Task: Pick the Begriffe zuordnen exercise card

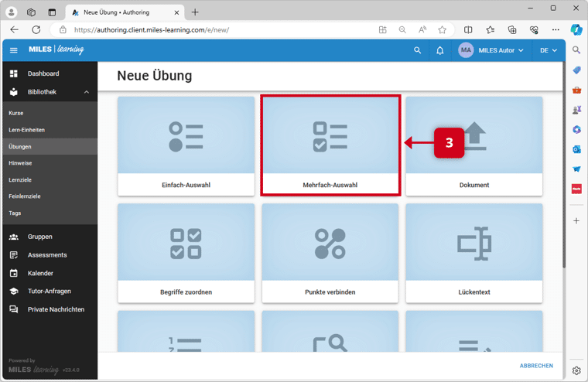Action: tap(186, 253)
